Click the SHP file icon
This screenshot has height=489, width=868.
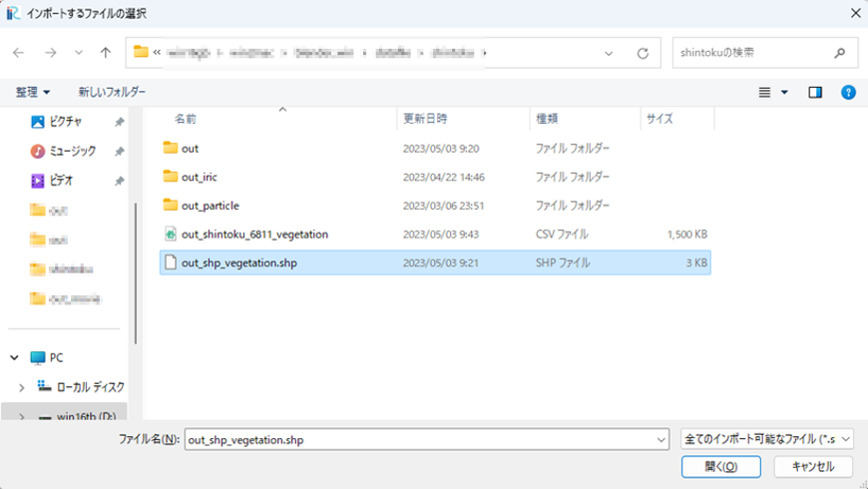tap(171, 262)
